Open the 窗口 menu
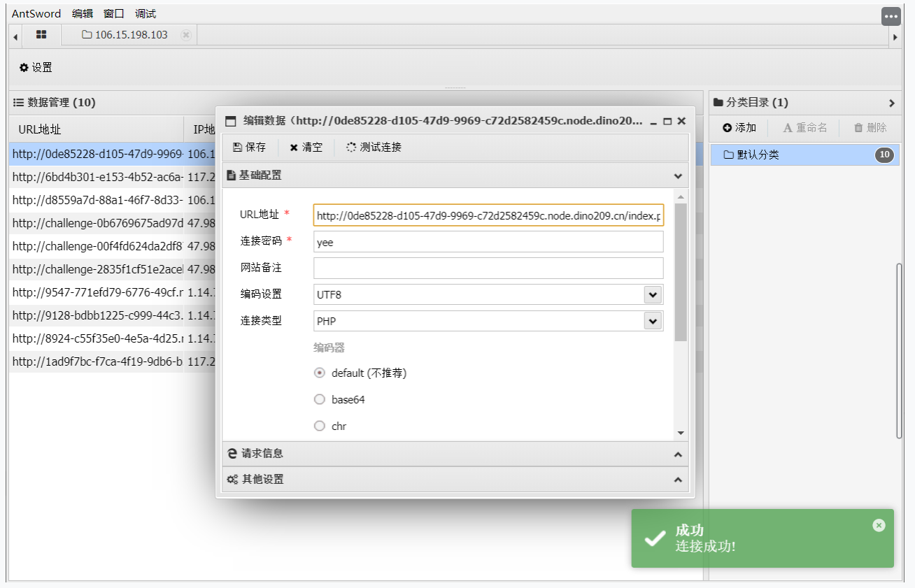Viewport: 915px width, 588px height. (x=114, y=13)
